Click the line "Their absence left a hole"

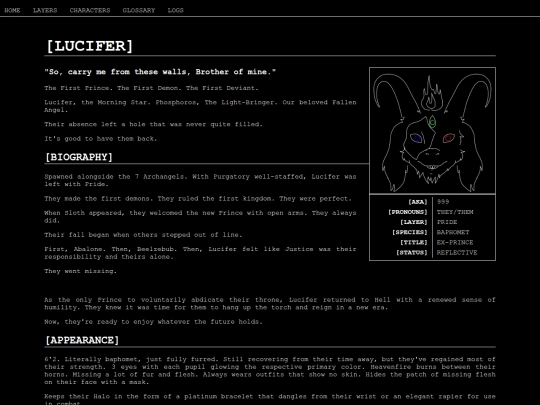click(x=153, y=124)
